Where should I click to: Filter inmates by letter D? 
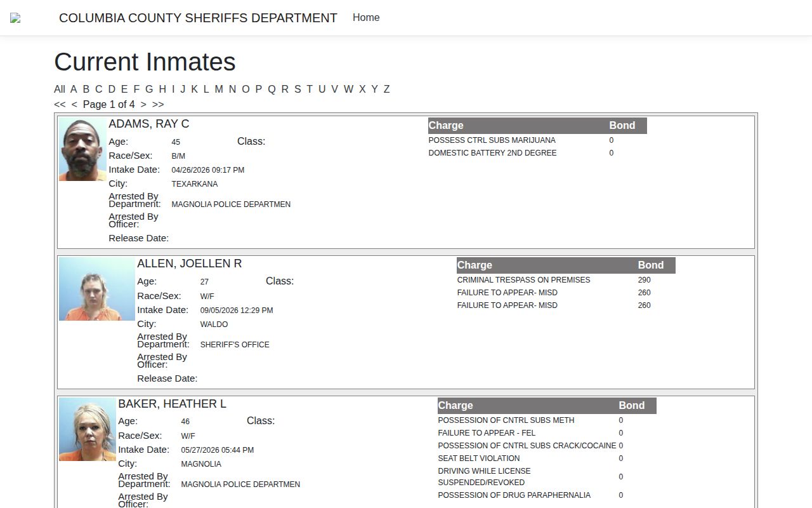[x=112, y=89]
